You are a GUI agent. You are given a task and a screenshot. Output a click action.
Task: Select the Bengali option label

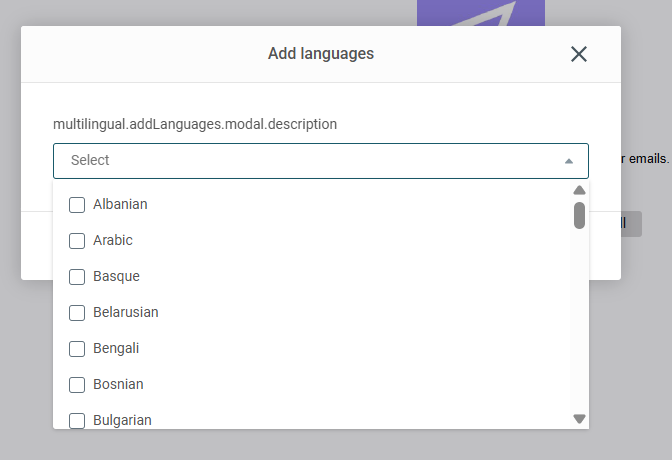(x=116, y=349)
